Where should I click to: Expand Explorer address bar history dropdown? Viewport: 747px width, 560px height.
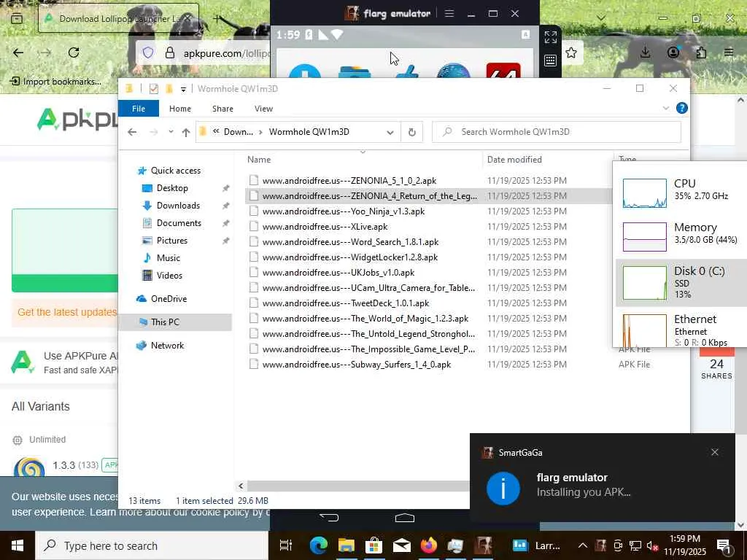click(x=390, y=133)
